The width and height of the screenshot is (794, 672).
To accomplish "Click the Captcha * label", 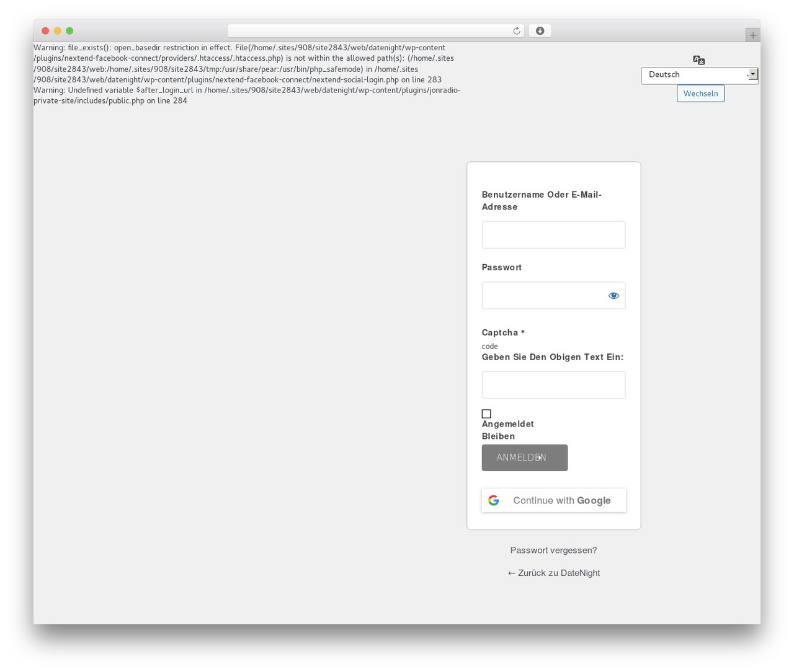I will pyautogui.click(x=503, y=333).
